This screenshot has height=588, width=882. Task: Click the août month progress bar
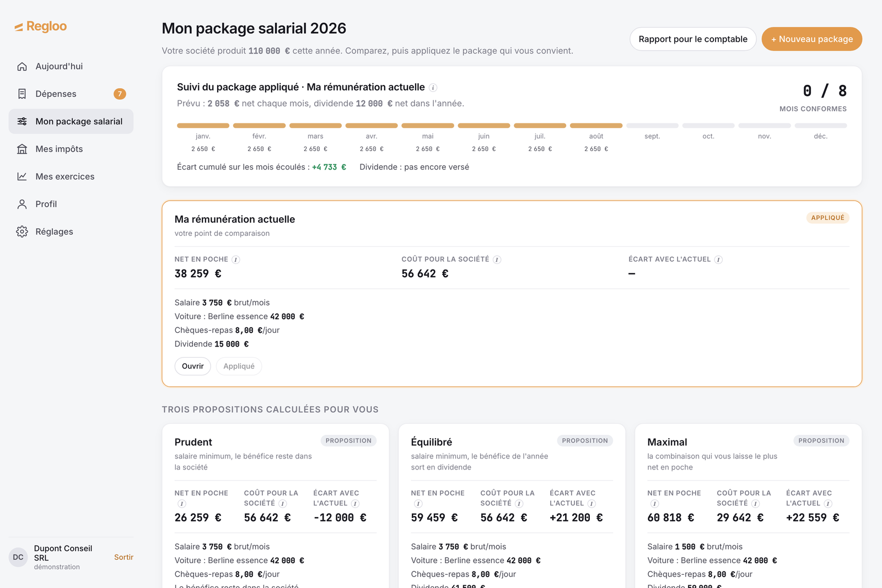pos(596,126)
